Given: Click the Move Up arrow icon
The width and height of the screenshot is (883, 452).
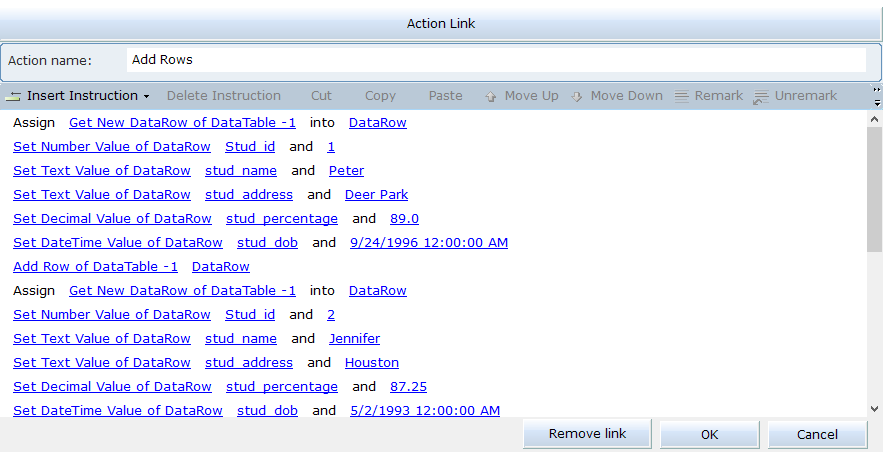Looking at the screenshot, I should (x=491, y=96).
